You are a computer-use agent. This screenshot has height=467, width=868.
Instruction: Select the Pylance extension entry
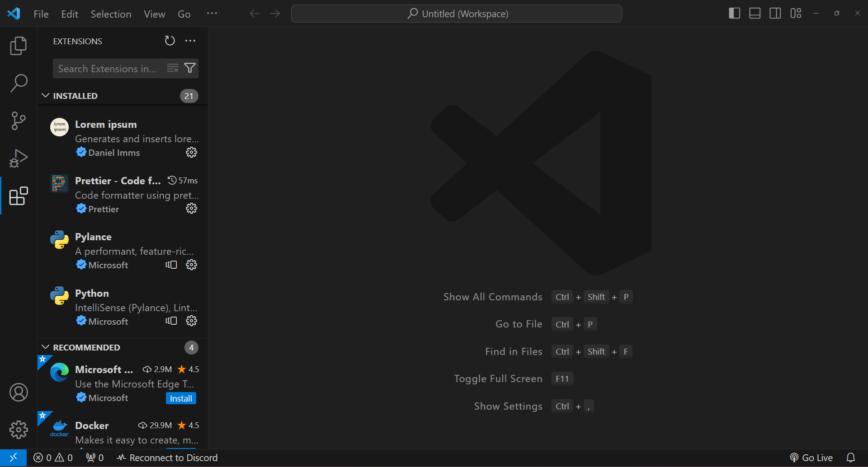[123, 251]
